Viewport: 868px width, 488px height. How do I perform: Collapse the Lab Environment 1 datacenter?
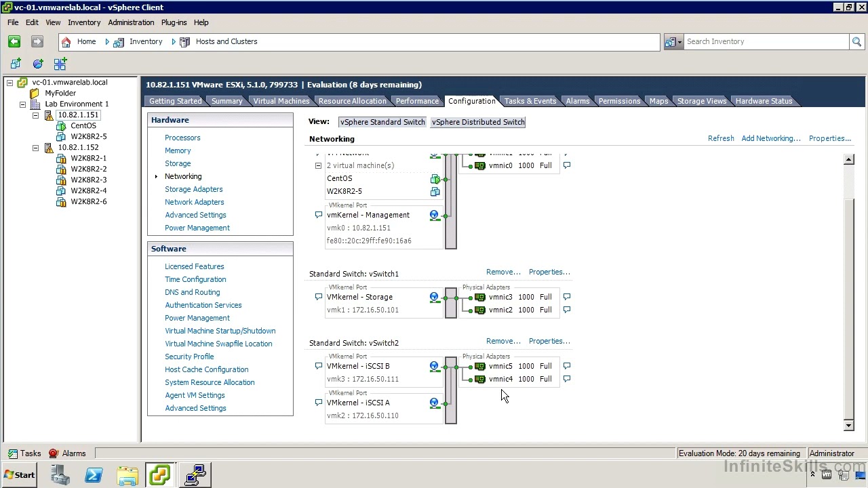(x=22, y=104)
